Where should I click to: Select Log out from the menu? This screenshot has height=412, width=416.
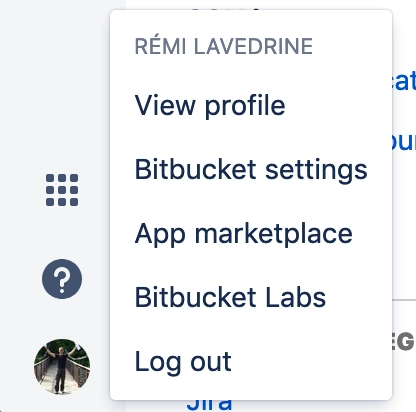[251, 361]
